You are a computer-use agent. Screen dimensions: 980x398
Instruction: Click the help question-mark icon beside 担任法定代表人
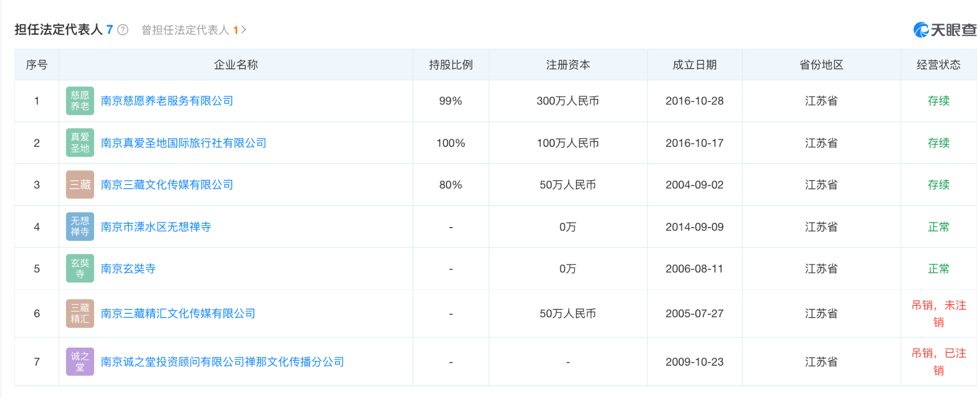coord(123,30)
